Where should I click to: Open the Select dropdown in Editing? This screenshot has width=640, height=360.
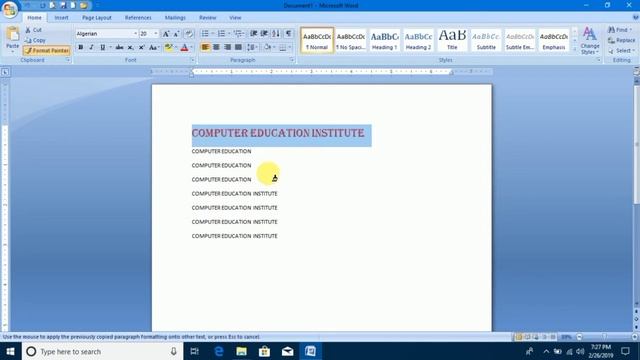pyautogui.click(x=621, y=51)
